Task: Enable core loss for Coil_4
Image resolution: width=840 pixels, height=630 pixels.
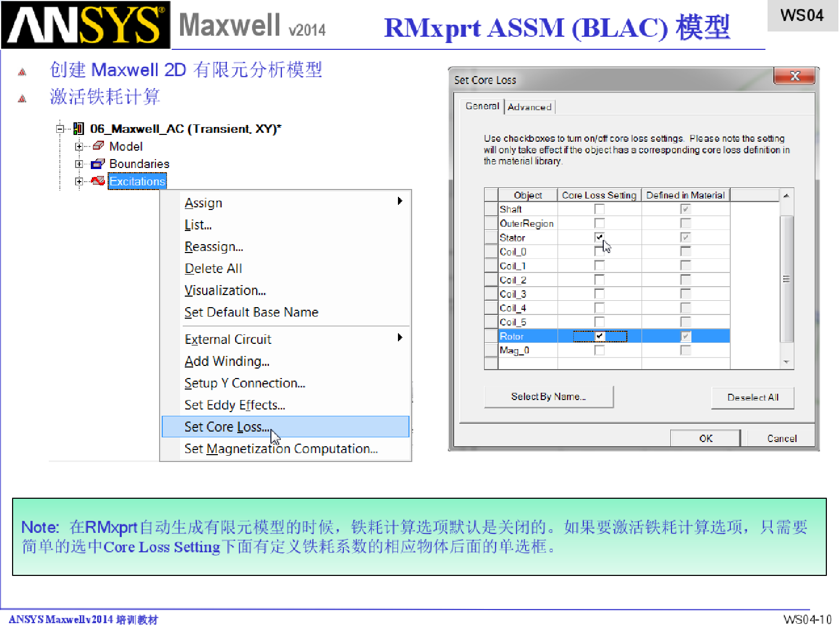Action: (x=599, y=308)
